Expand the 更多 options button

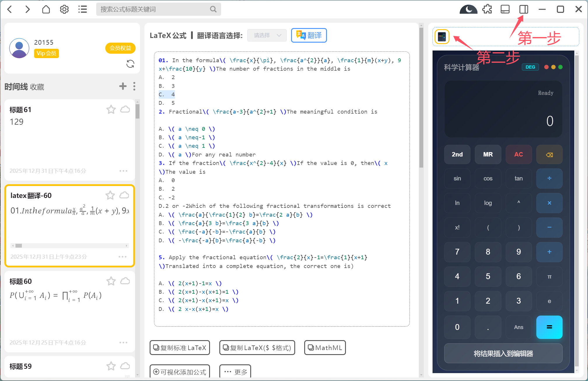point(235,372)
